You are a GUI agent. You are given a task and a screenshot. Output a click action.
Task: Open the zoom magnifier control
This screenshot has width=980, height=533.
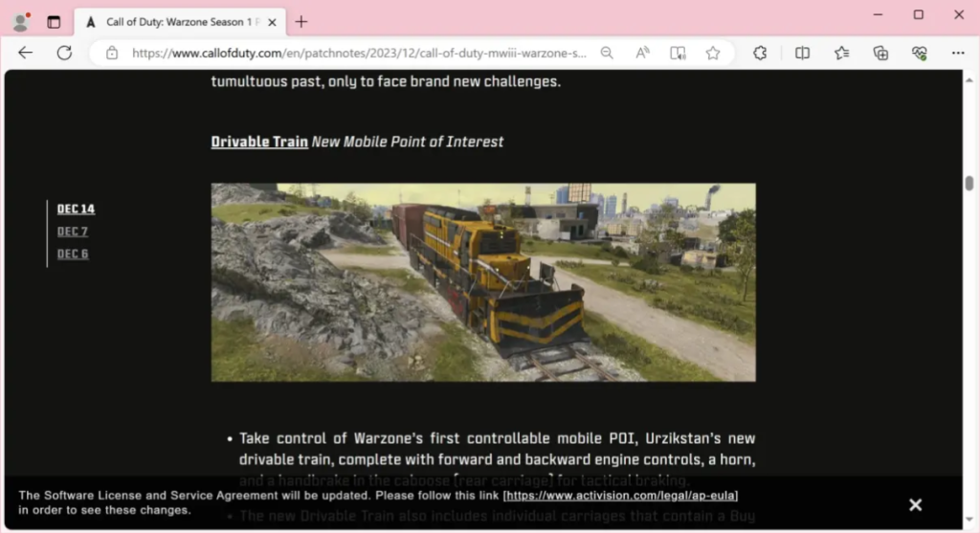tap(607, 54)
